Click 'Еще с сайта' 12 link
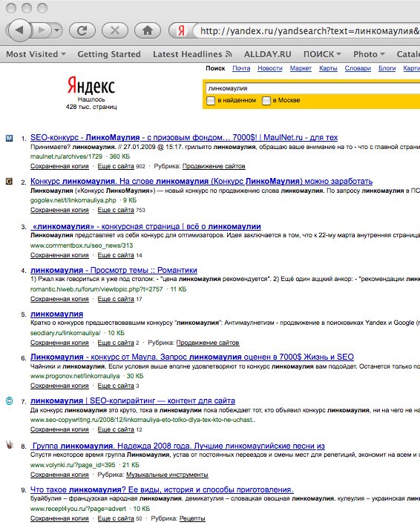This screenshot has width=420, height=528. [116, 429]
